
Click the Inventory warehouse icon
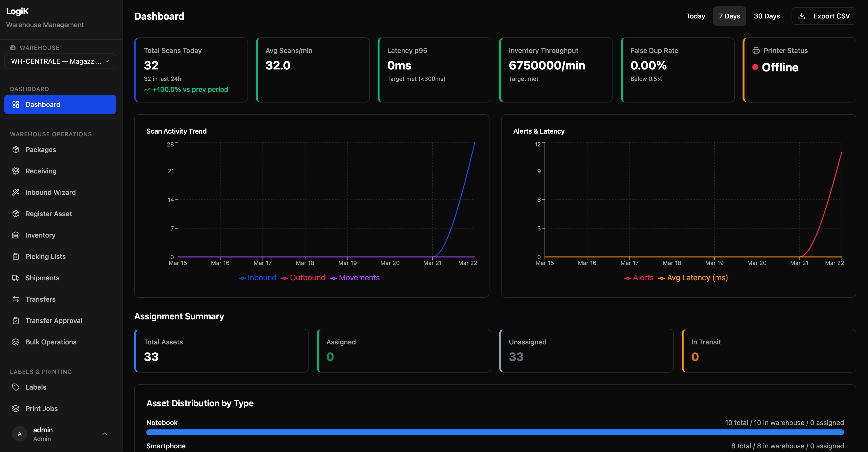pyautogui.click(x=16, y=235)
